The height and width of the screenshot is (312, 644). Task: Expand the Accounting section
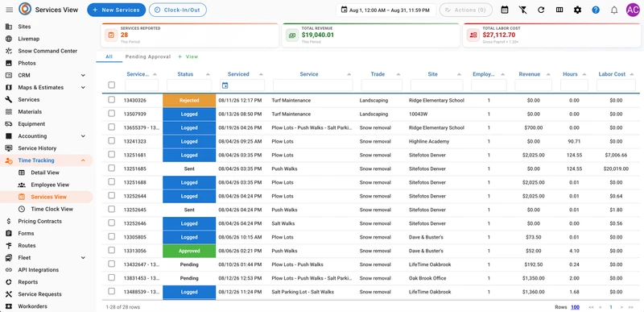tap(83, 136)
